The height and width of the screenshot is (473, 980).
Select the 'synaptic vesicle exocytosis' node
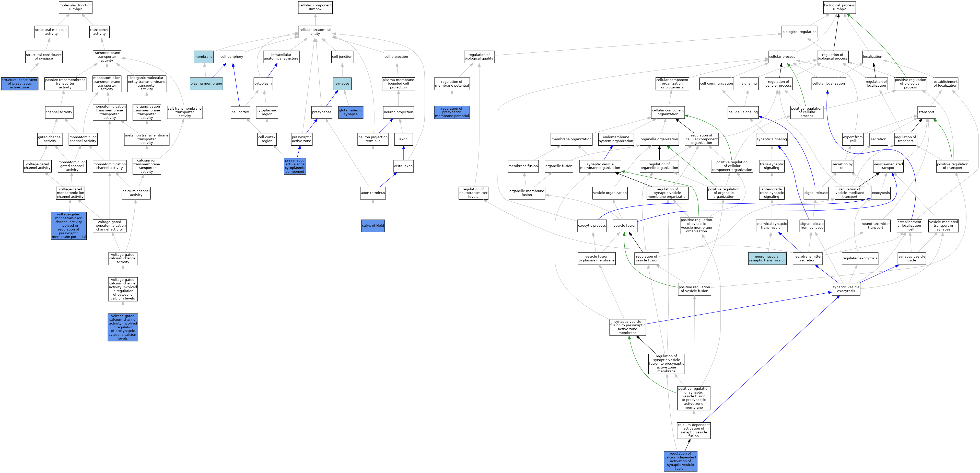coord(846,289)
